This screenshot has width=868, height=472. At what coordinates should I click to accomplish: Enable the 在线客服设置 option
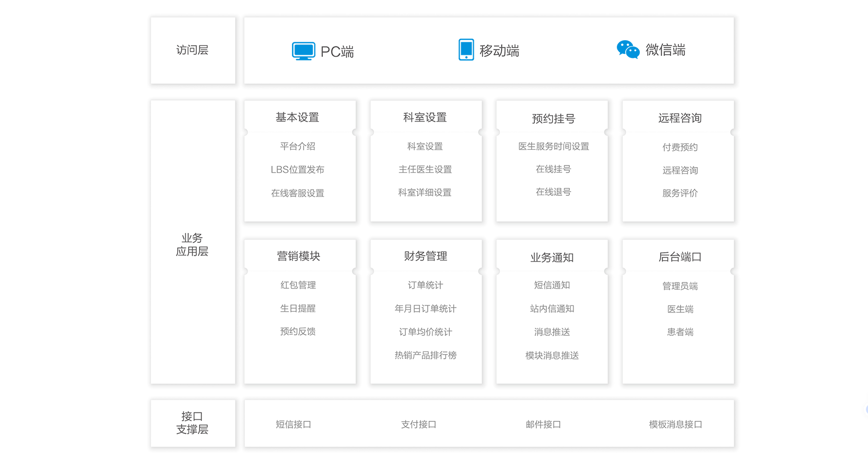pyautogui.click(x=298, y=193)
